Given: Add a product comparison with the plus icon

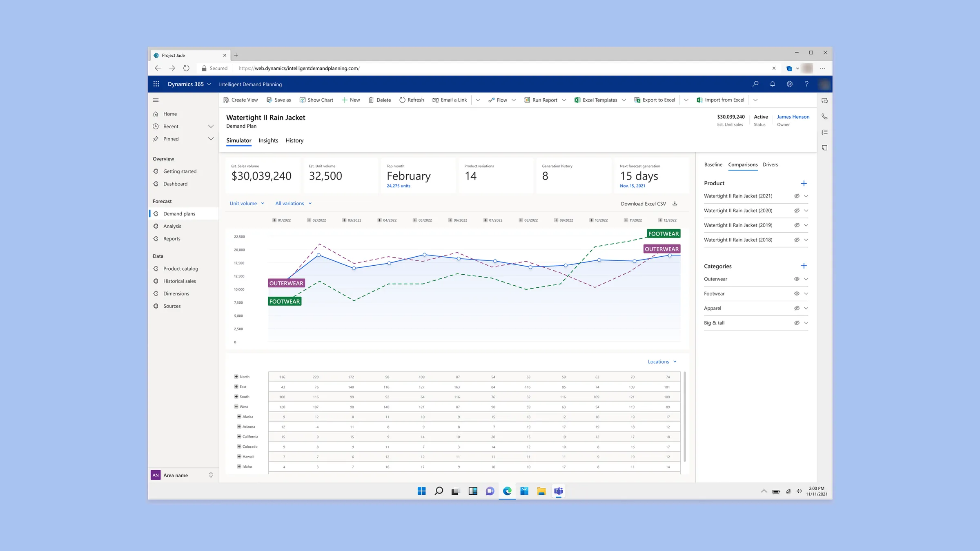Looking at the screenshot, I should 804,183.
